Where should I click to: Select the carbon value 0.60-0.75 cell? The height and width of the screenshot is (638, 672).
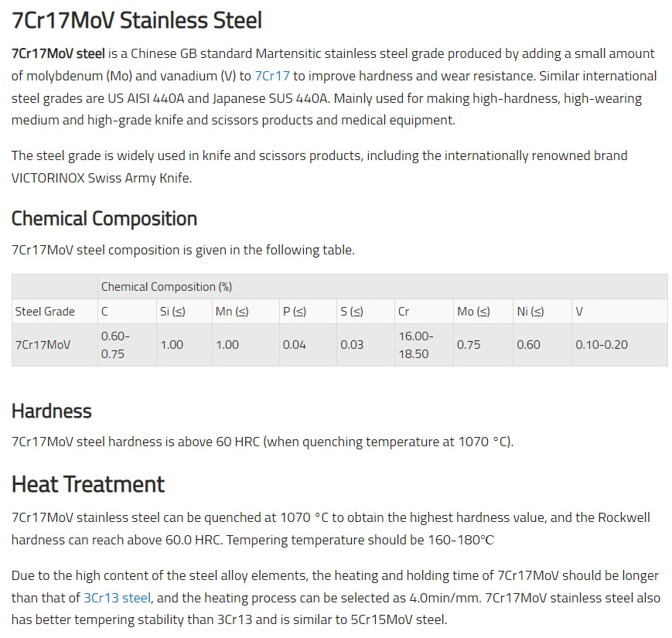[x=127, y=345]
